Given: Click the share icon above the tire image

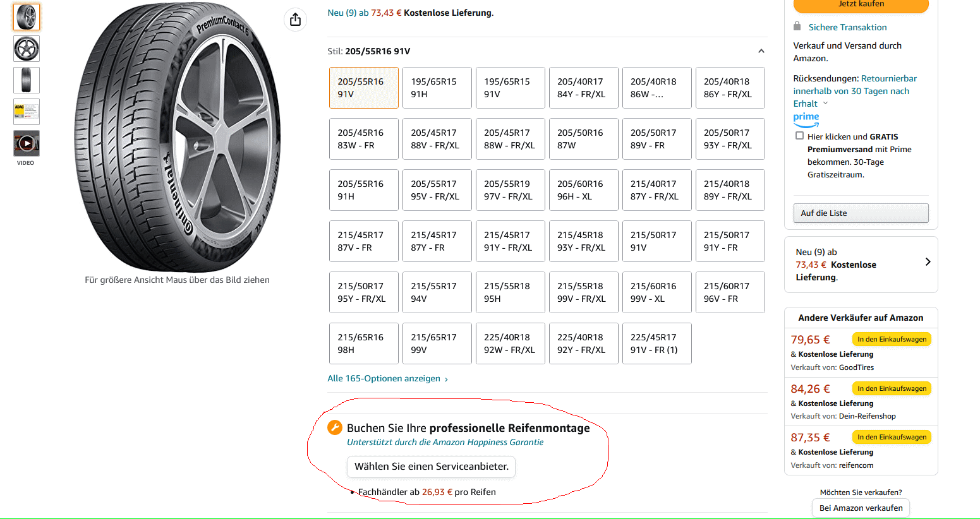Looking at the screenshot, I should point(295,20).
